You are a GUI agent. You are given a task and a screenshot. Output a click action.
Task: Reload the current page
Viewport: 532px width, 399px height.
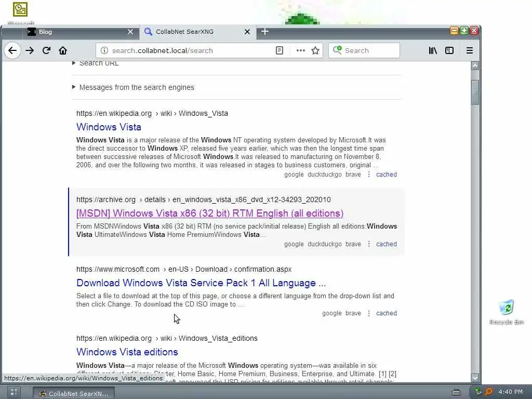(46, 50)
